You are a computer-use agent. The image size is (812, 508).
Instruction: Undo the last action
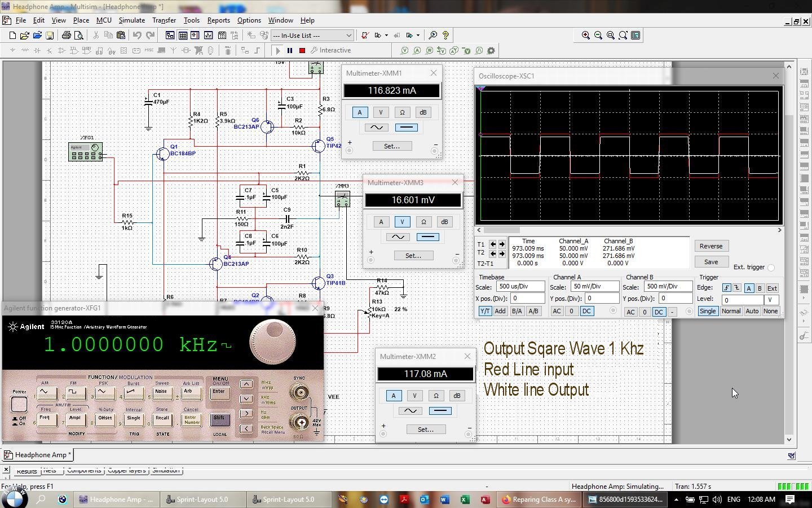[137, 36]
